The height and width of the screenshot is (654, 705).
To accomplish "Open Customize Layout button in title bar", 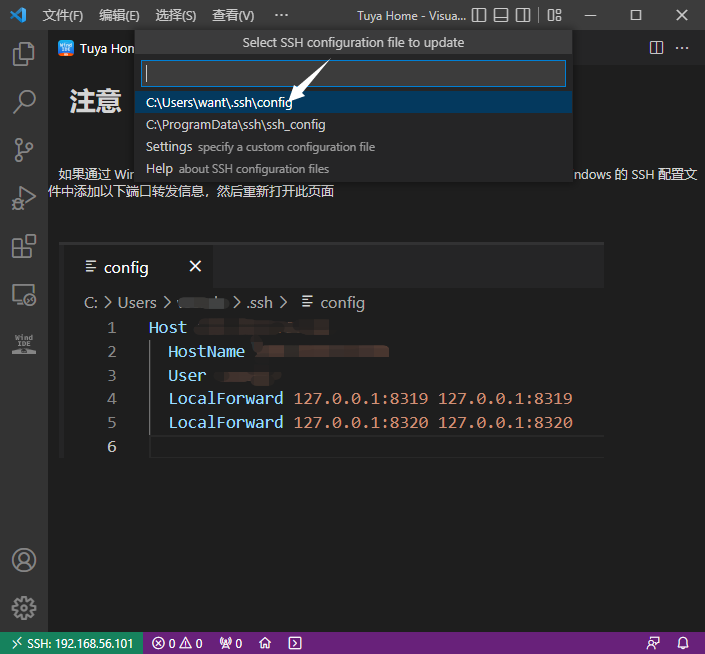I will pyautogui.click(x=554, y=15).
